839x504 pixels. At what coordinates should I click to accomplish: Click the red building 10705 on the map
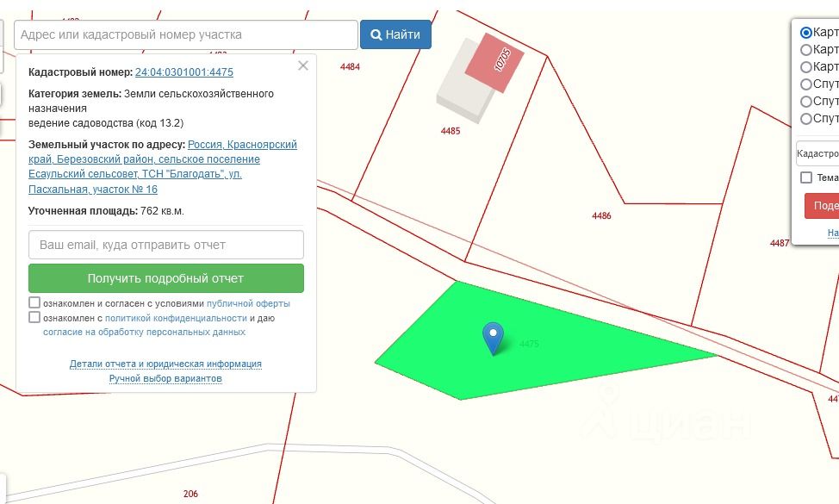494,63
